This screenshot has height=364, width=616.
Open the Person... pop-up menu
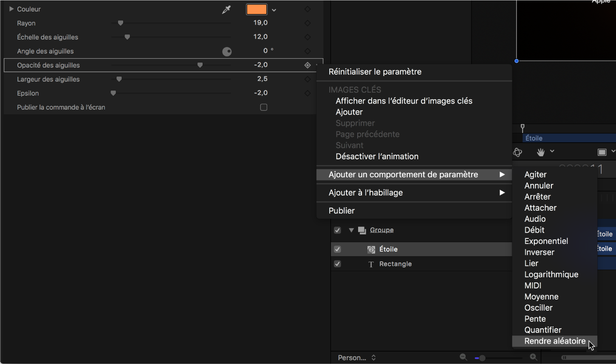[357, 358]
